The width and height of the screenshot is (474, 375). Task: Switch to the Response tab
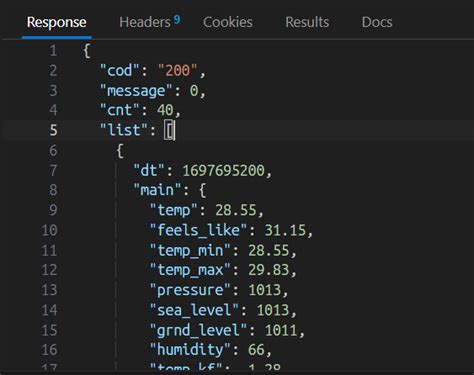56,22
